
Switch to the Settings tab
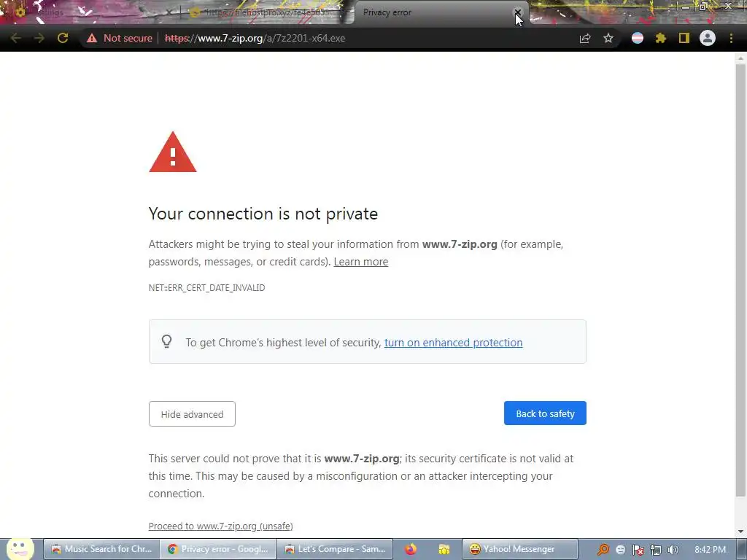click(x=86, y=12)
